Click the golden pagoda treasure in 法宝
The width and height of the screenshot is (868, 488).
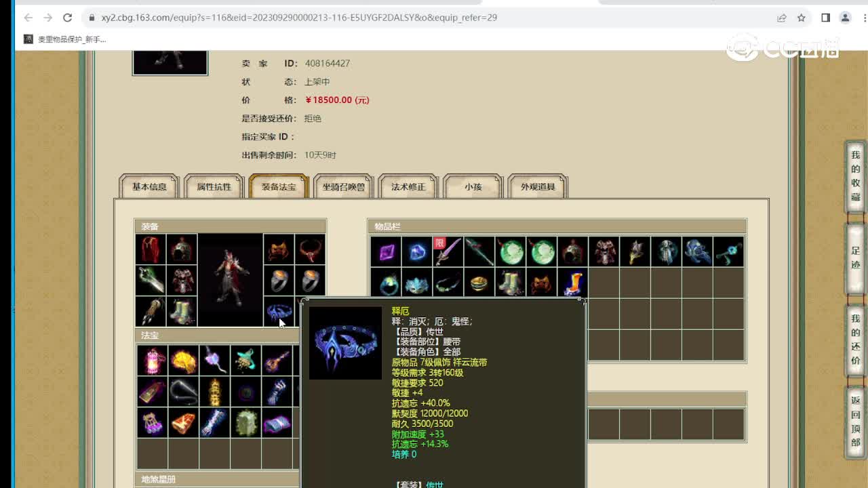pos(214,391)
